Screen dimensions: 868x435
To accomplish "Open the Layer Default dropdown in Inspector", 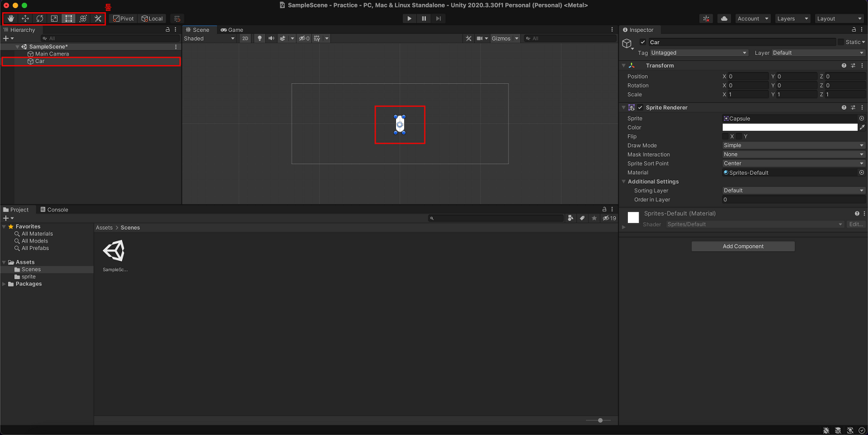I will 818,53.
